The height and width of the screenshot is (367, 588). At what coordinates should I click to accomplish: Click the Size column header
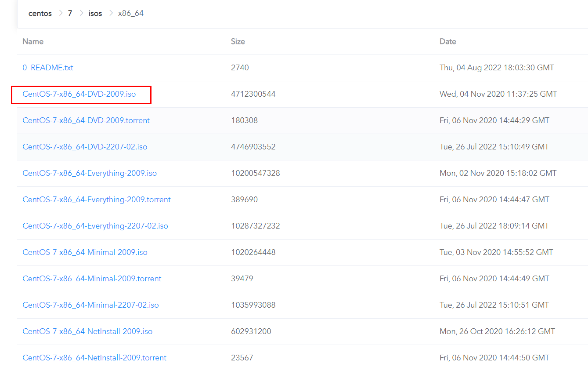238,41
